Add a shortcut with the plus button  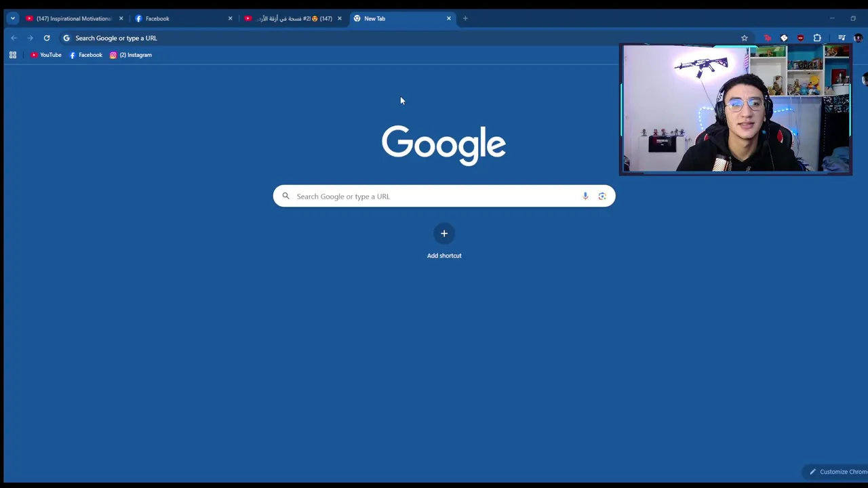[444, 233]
